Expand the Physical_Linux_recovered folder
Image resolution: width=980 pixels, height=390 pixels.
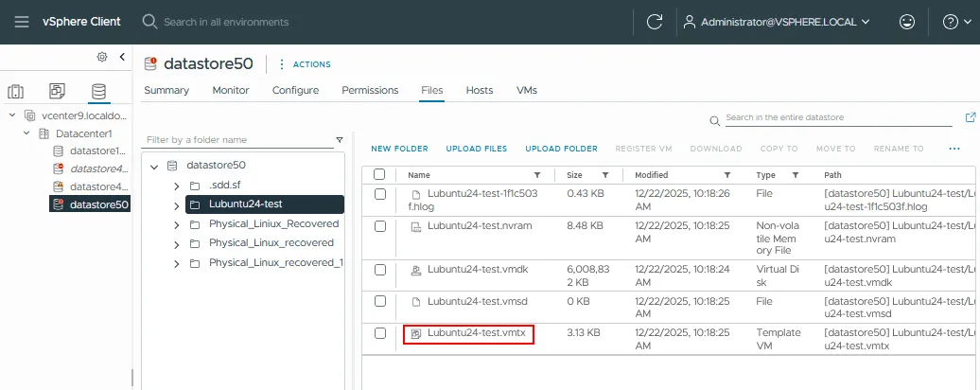(x=177, y=244)
